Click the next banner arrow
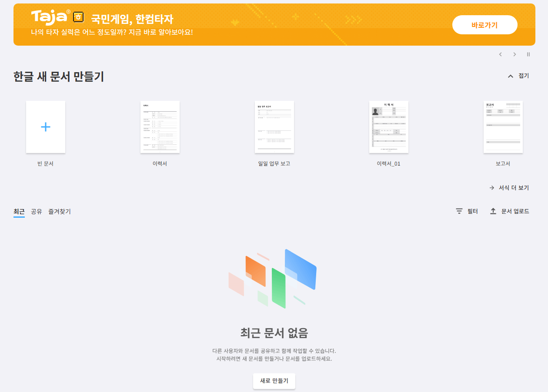 (x=514, y=54)
